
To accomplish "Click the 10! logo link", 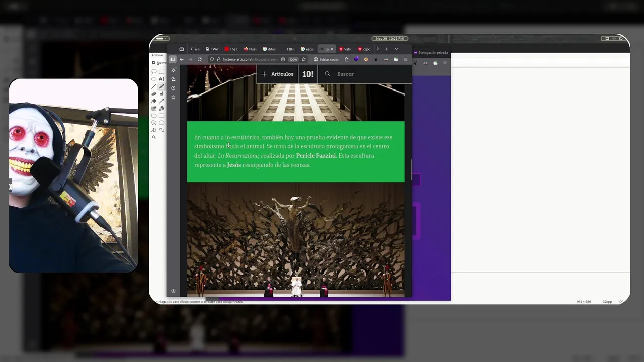I will [x=308, y=74].
